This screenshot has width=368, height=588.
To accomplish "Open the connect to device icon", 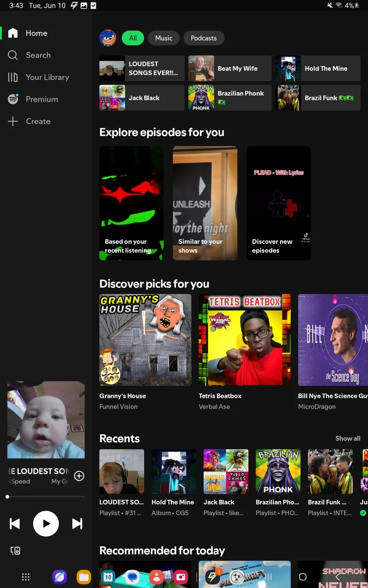I will [15, 550].
